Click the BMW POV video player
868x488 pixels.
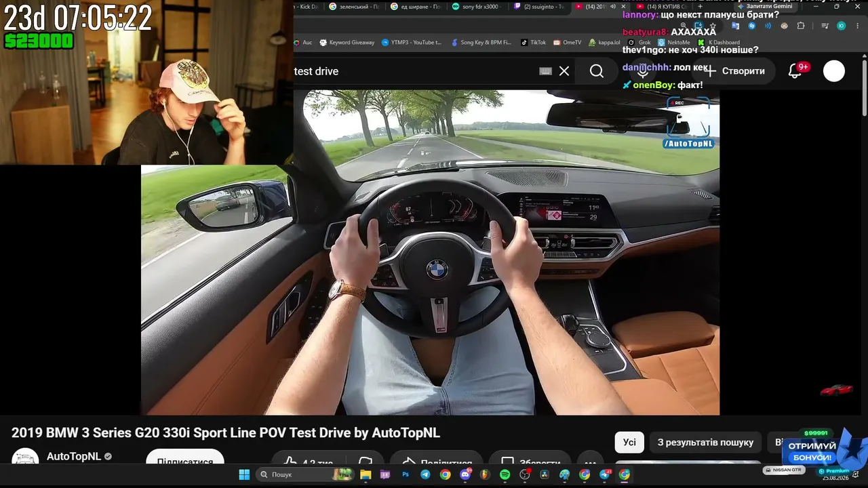tap(430, 252)
